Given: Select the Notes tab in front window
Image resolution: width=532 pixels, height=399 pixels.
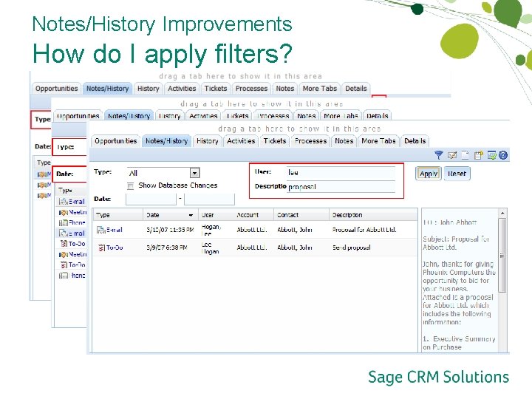Looking at the screenshot, I should pos(344,141).
